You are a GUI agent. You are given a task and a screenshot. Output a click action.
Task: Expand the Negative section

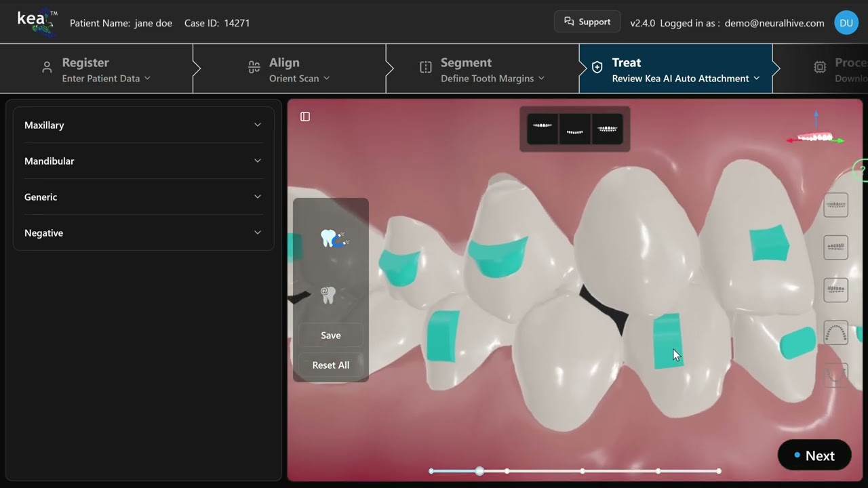pos(143,233)
